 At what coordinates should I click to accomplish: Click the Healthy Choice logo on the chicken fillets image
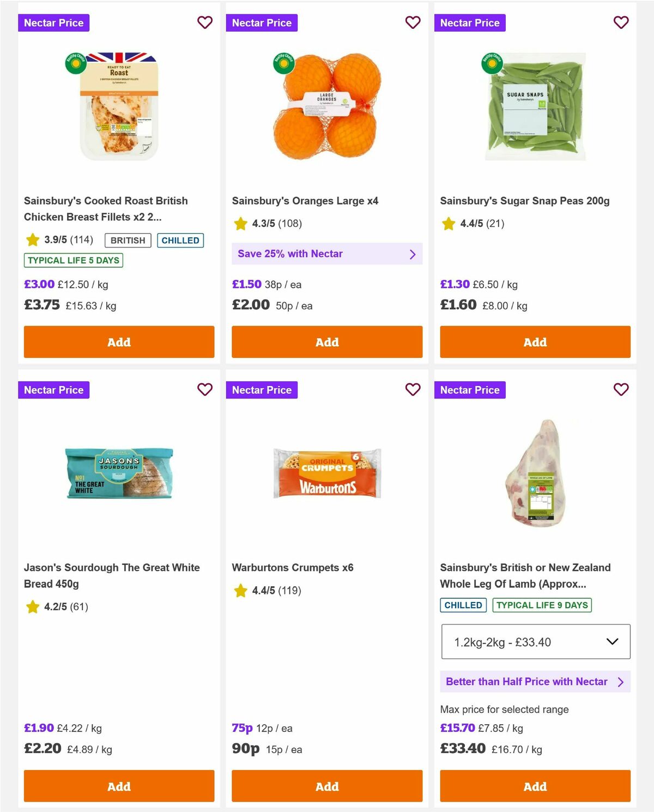[76, 64]
